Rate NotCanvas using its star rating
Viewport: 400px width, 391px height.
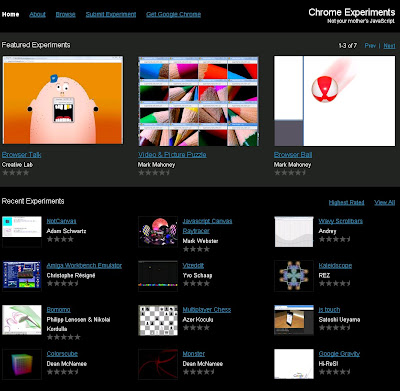pos(60,239)
